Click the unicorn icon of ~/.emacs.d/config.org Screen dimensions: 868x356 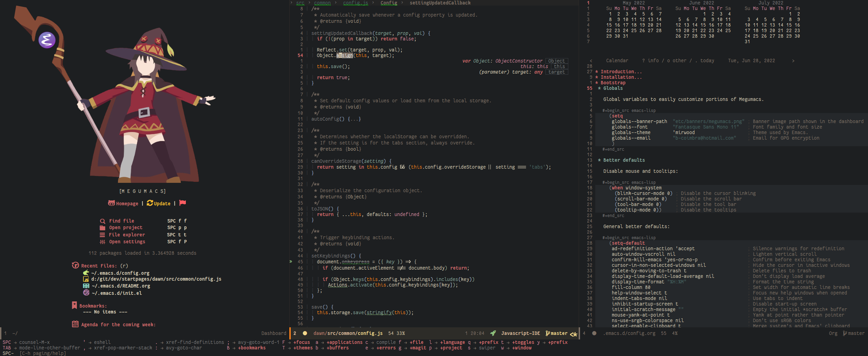[86, 273]
